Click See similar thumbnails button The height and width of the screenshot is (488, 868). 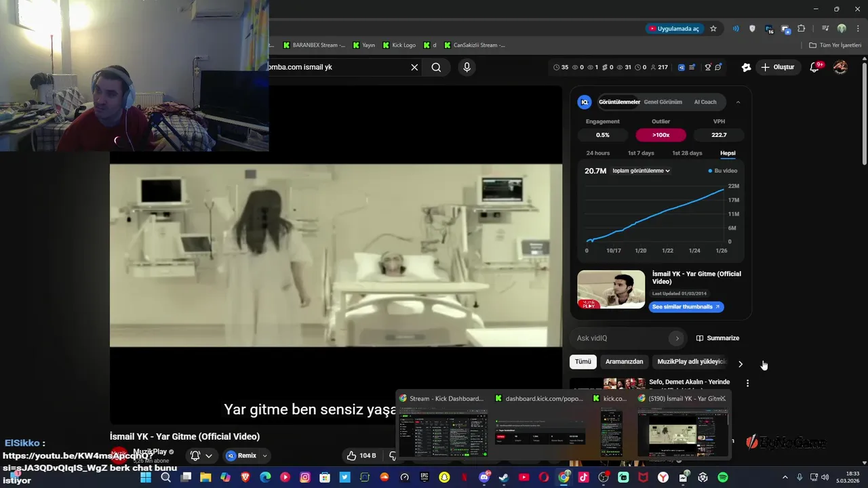tap(686, 306)
